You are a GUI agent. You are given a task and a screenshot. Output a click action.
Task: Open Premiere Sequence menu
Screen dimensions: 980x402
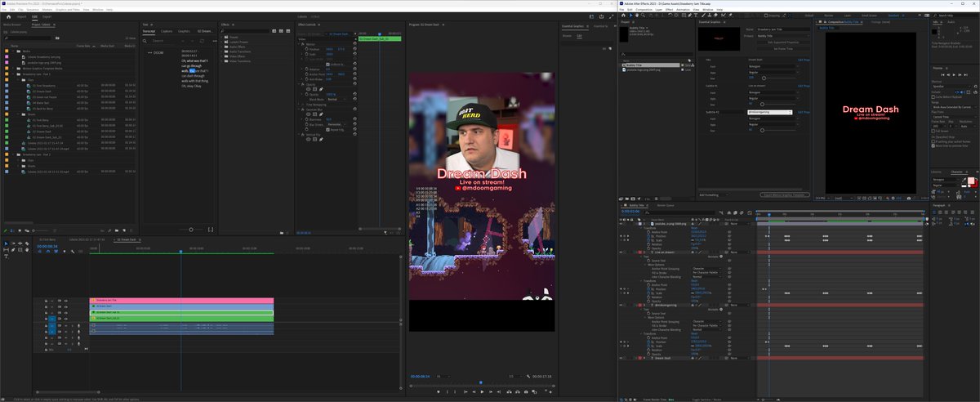[33, 10]
